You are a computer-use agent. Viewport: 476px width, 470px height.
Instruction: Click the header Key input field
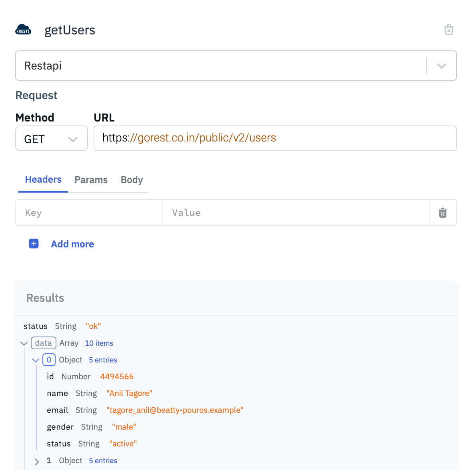pos(89,213)
